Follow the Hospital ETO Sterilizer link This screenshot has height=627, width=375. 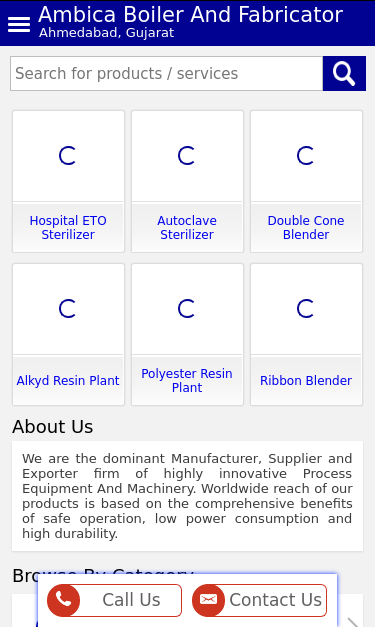click(68, 228)
